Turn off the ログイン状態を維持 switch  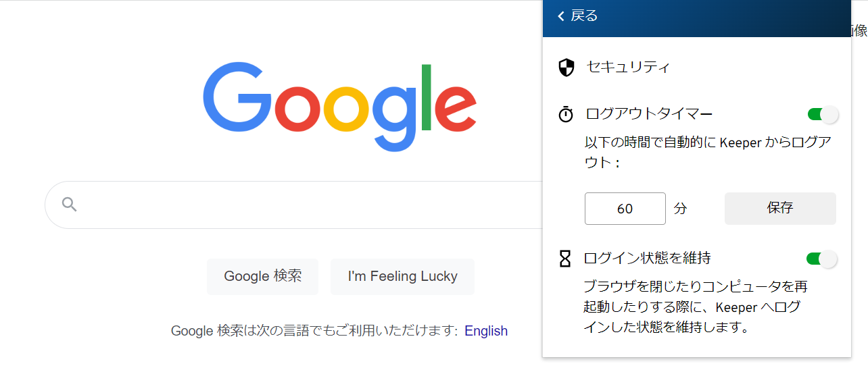click(821, 259)
